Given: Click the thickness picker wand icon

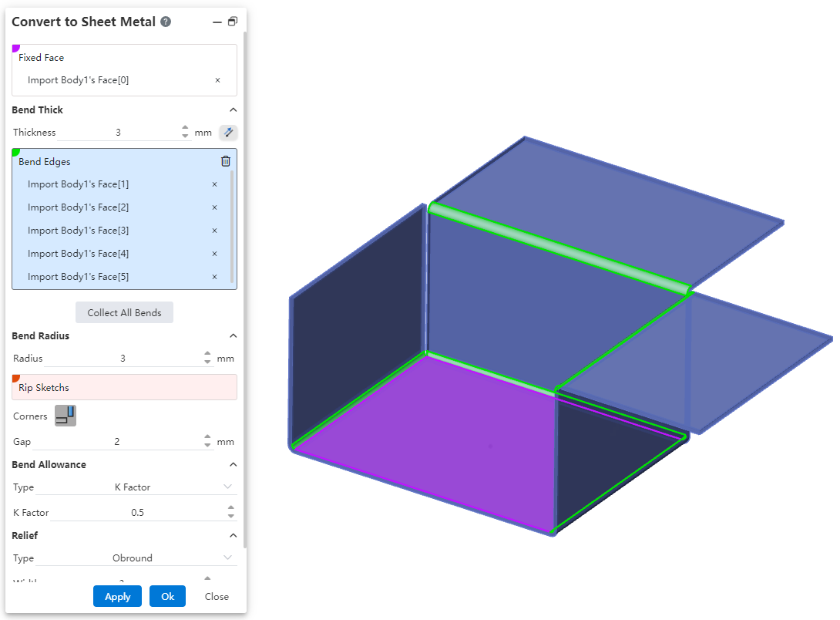Looking at the screenshot, I should 227,133.
